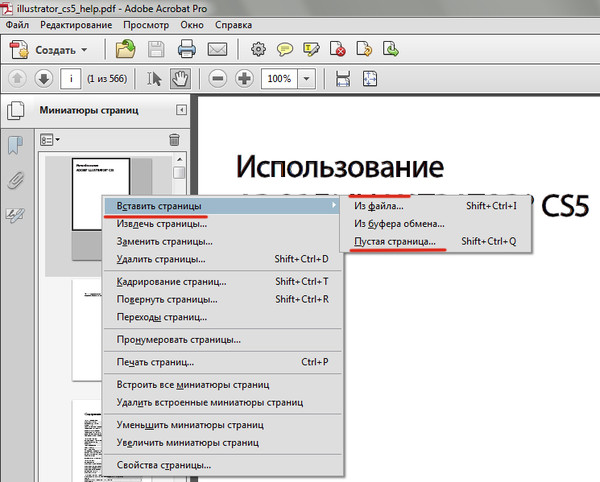This screenshot has width=600, height=482.
Task: Click thumbnails scrollbar up arrow
Action: [x=179, y=159]
